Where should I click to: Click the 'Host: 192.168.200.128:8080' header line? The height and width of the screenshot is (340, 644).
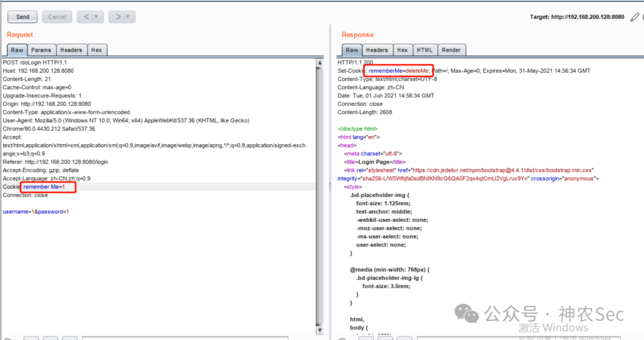click(38, 70)
